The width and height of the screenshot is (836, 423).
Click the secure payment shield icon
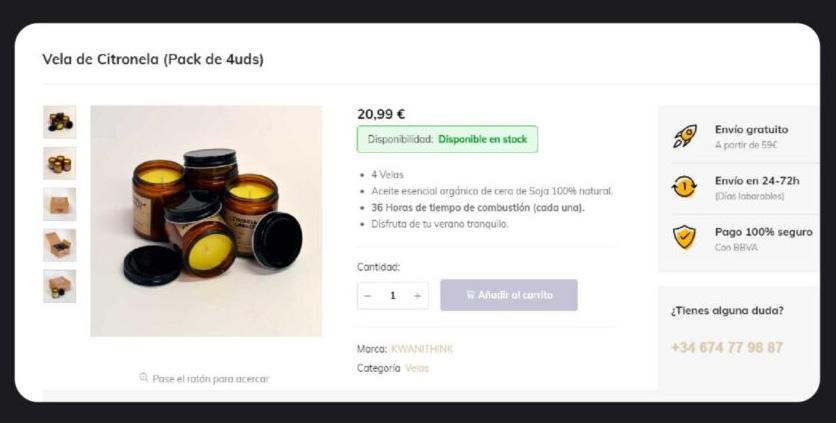point(684,238)
